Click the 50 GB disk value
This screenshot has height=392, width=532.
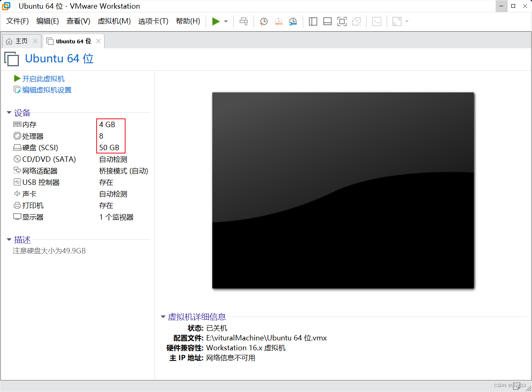(x=109, y=147)
